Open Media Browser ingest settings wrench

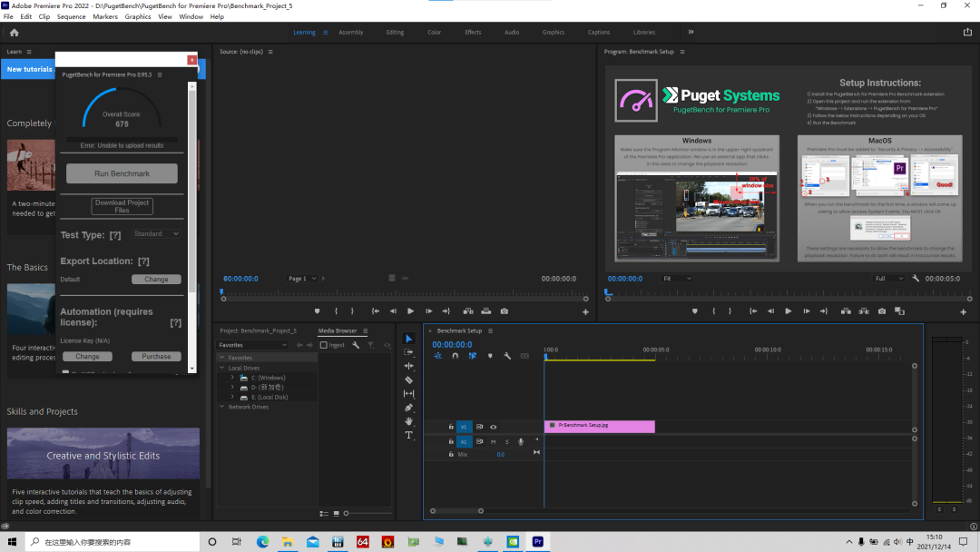(356, 345)
